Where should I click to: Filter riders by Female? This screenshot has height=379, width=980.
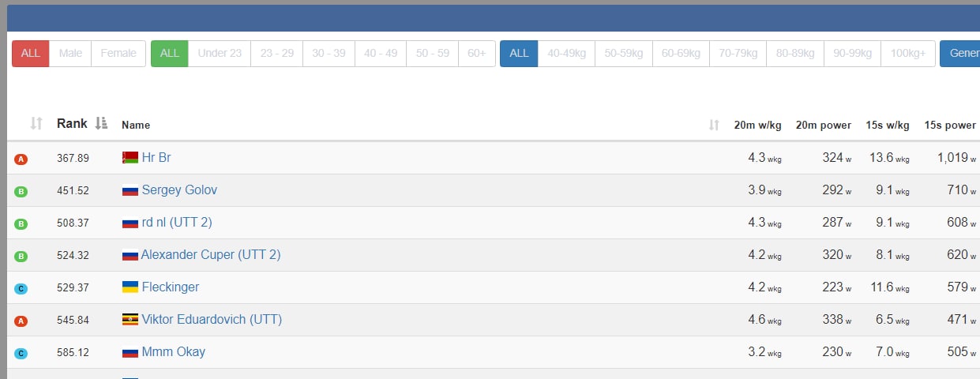(118, 54)
